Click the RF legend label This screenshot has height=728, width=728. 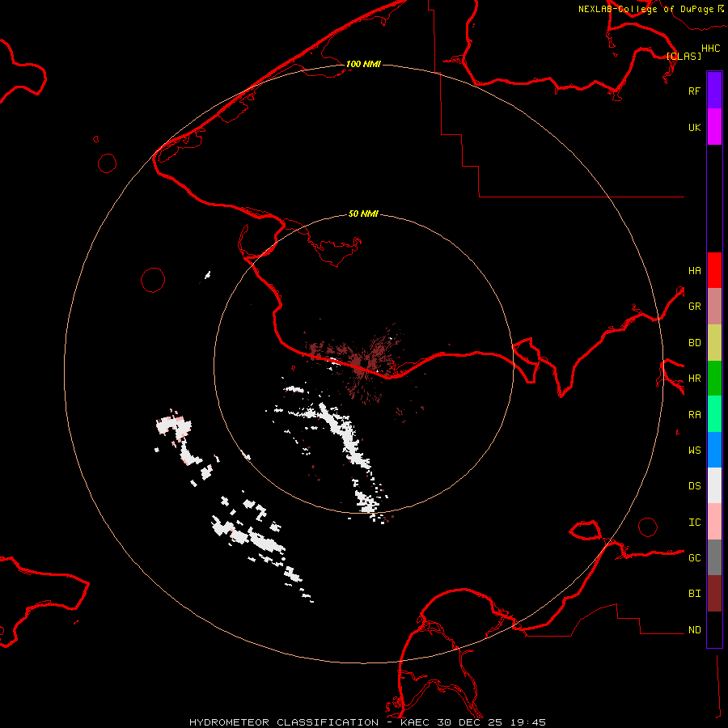coord(694,91)
